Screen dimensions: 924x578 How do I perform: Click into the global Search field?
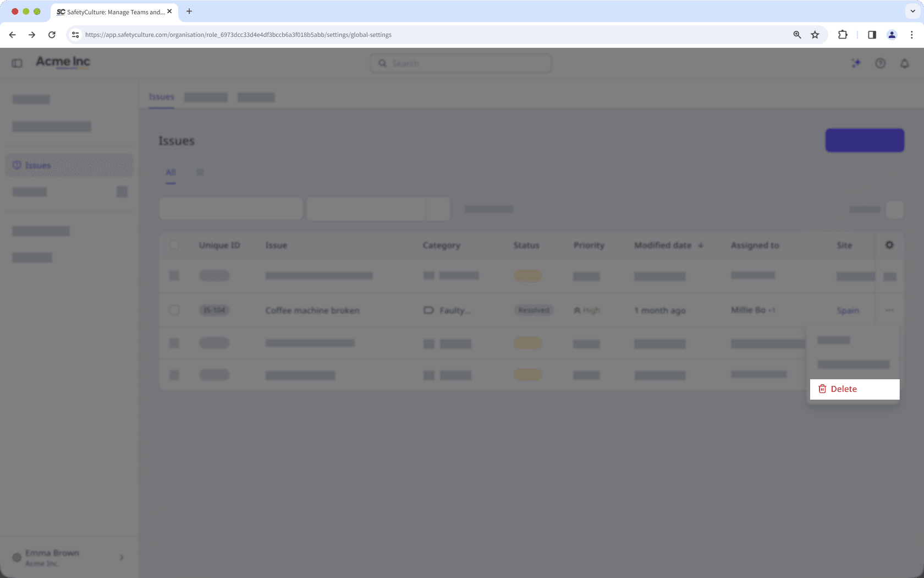point(460,63)
